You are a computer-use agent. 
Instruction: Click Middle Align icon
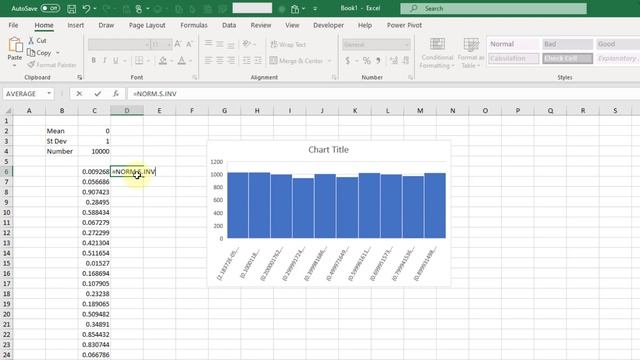[x=220, y=44]
